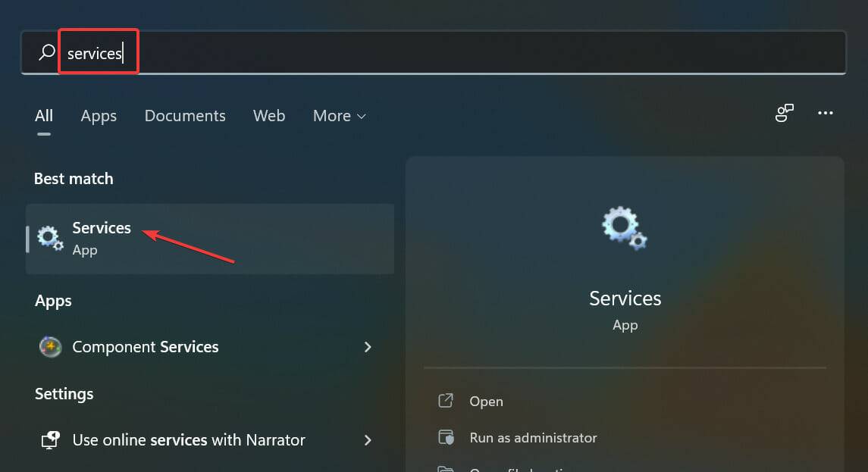The height and width of the screenshot is (472, 868).
Task: Click the person search-options icon top right
Action: pyautogui.click(x=785, y=112)
